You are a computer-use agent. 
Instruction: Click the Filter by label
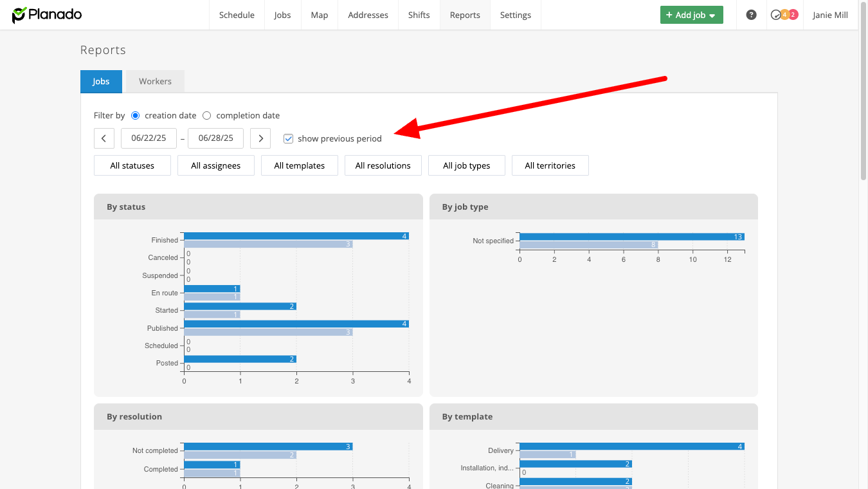(x=109, y=116)
